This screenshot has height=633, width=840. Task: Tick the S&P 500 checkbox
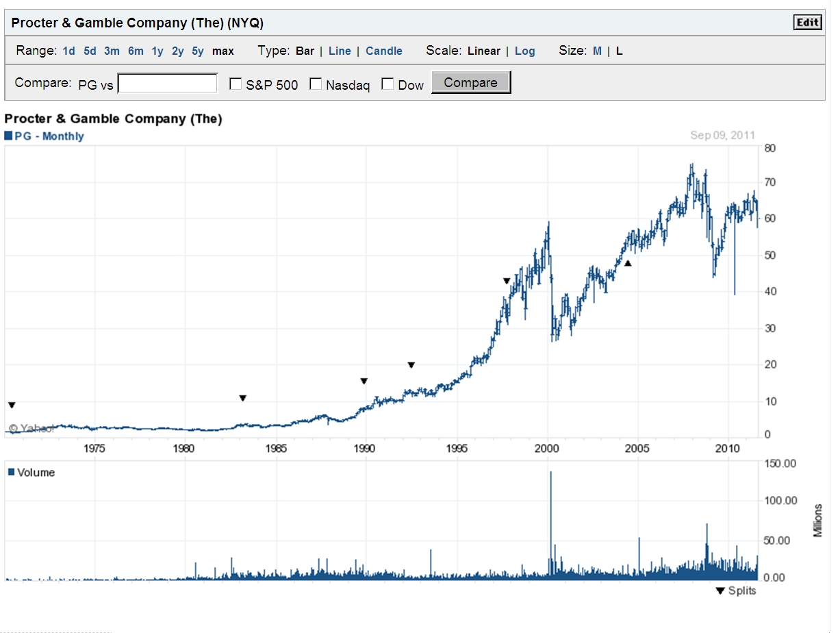point(236,84)
